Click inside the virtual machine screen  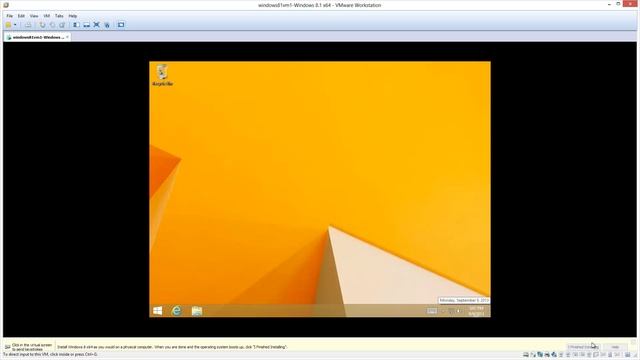pyautogui.click(x=320, y=189)
